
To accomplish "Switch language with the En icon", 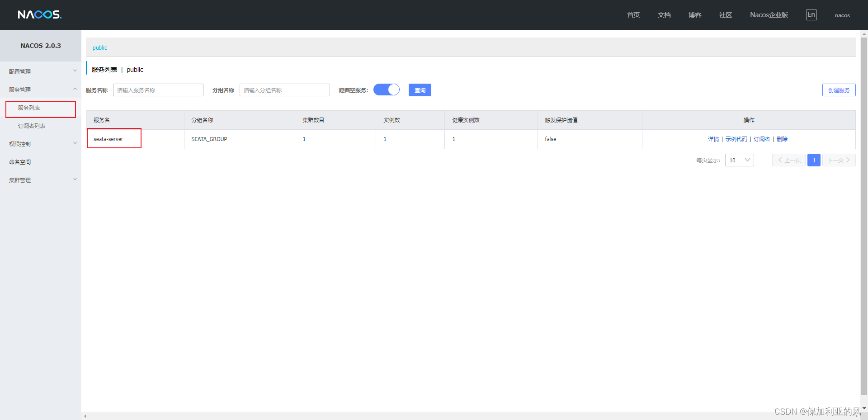I will pos(811,15).
